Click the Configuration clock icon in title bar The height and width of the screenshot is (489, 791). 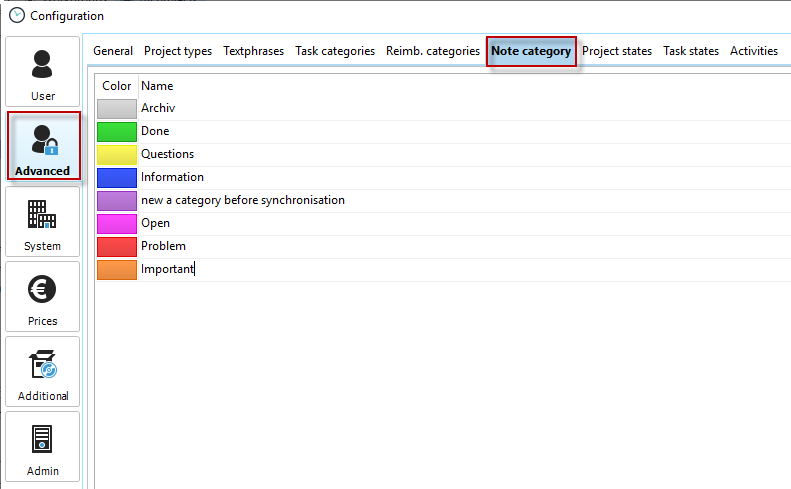(x=16, y=15)
